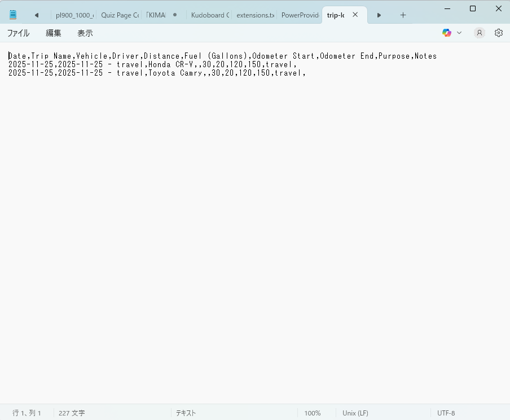Click the account sign-in icon

pyautogui.click(x=479, y=33)
